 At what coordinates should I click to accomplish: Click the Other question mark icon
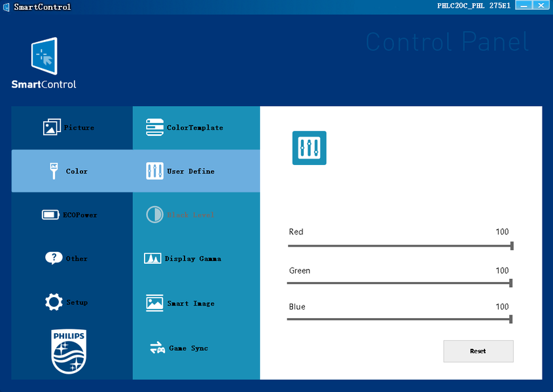tap(54, 258)
